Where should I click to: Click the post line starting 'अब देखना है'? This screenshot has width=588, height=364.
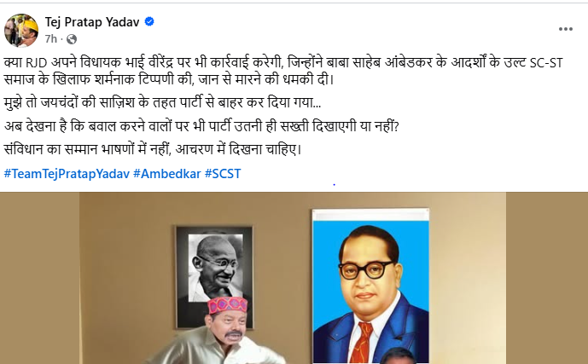coord(201,126)
